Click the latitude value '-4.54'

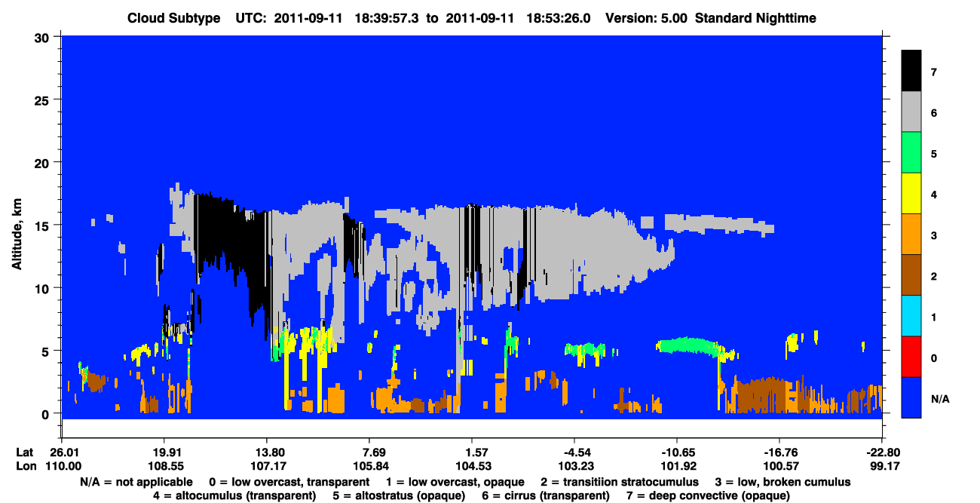pyautogui.click(x=574, y=452)
